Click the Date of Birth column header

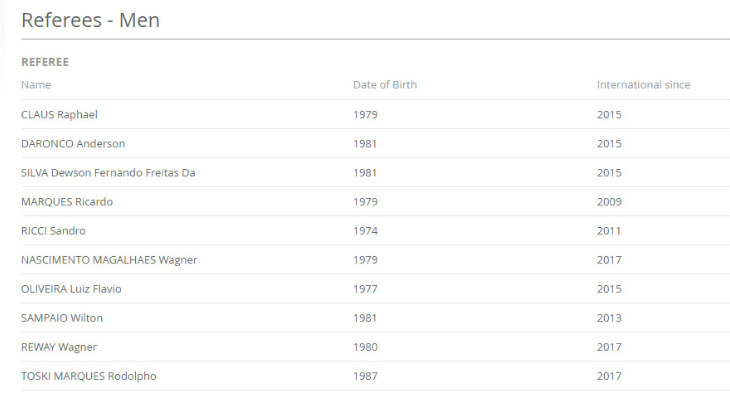pos(385,85)
